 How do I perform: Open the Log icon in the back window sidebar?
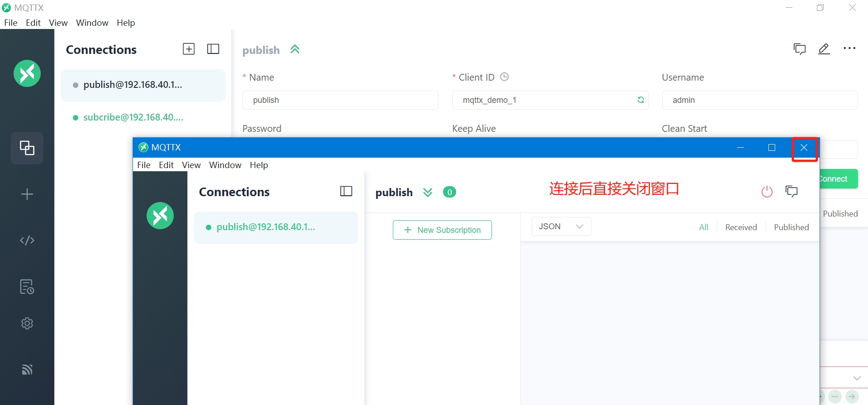point(27,287)
